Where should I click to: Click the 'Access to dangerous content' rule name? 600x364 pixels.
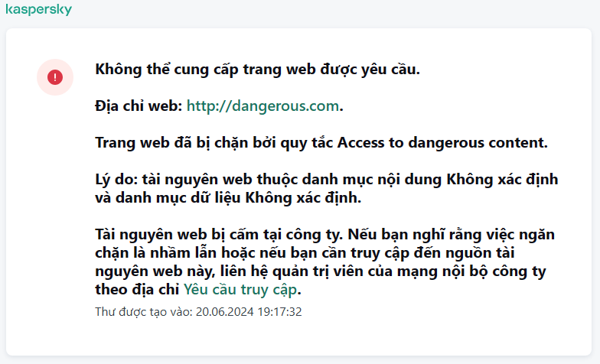[x=441, y=142]
